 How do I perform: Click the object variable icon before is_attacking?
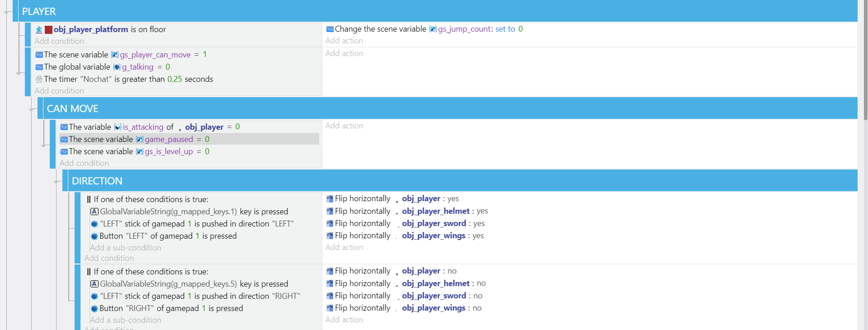click(118, 127)
